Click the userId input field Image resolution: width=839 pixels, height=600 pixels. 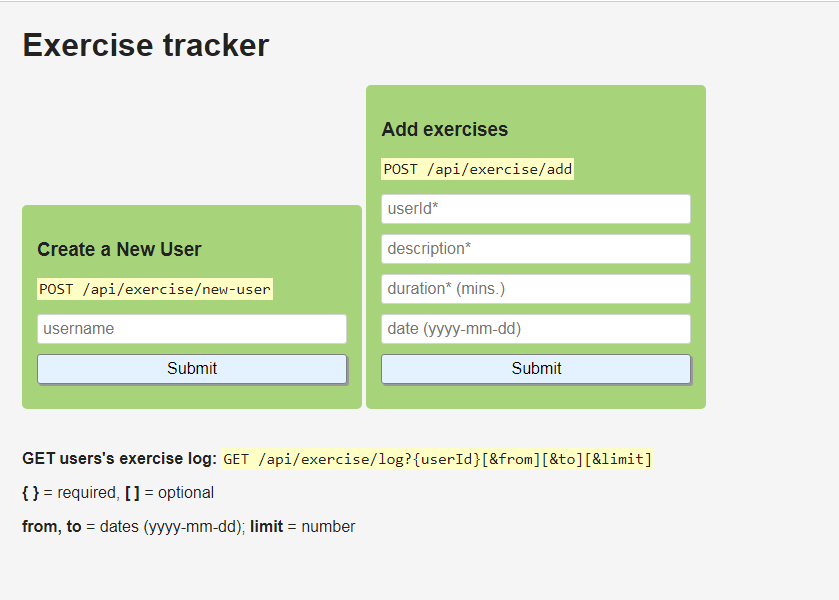pos(536,208)
